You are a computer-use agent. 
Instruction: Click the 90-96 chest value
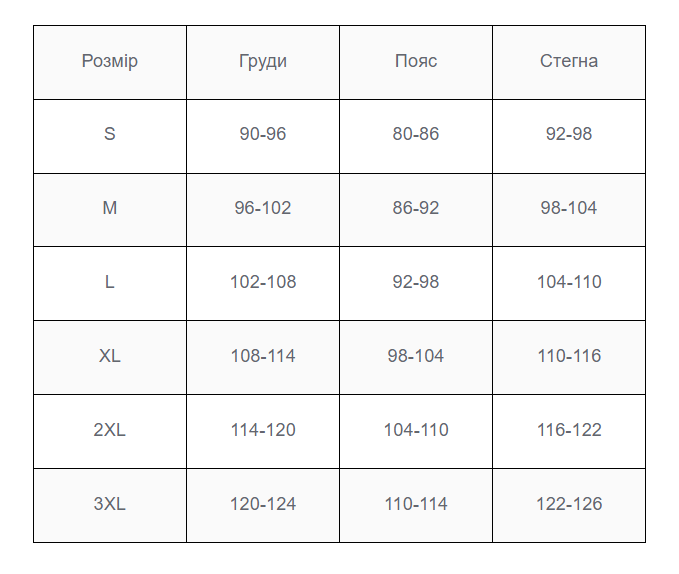pyautogui.click(x=263, y=134)
